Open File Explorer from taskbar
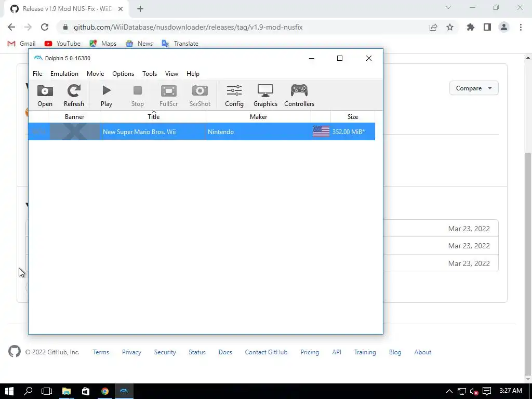The image size is (532, 399). tap(66, 391)
